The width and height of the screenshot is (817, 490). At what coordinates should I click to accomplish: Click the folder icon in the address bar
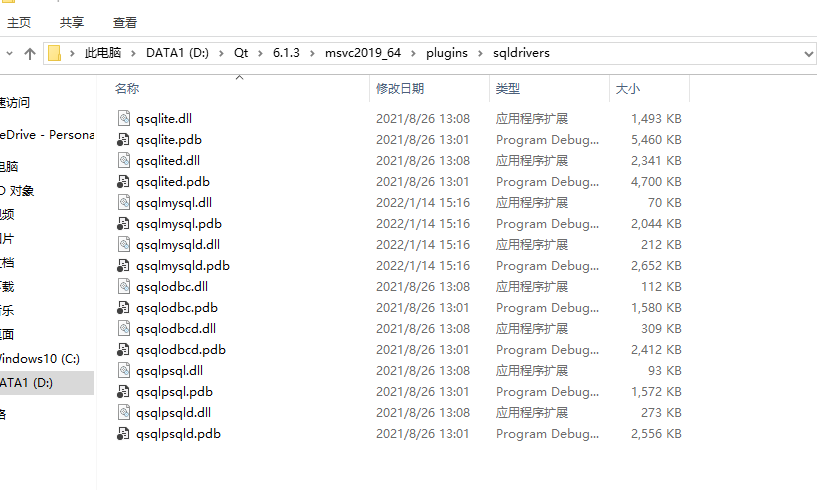click(54, 53)
